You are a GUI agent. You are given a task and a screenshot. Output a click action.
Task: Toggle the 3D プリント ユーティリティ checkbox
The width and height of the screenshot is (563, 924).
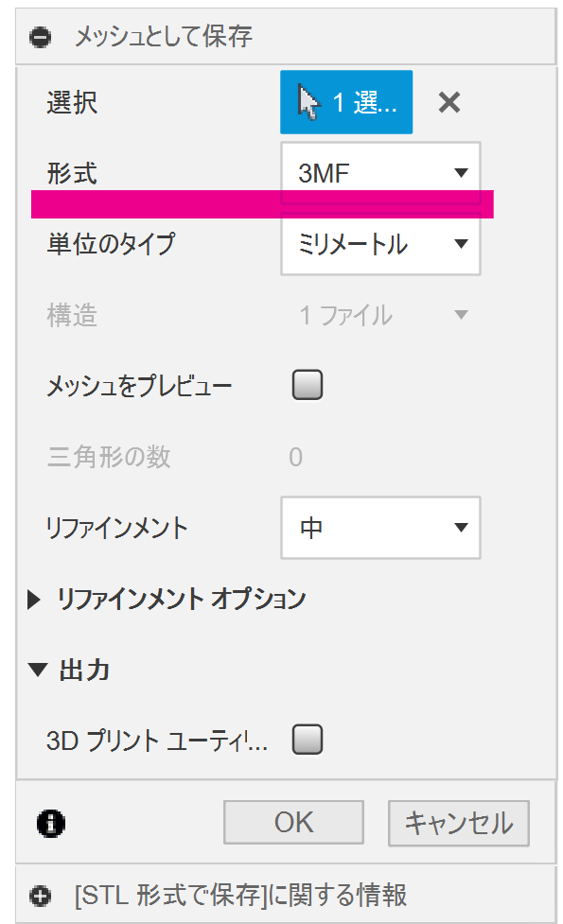click(x=308, y=740)
